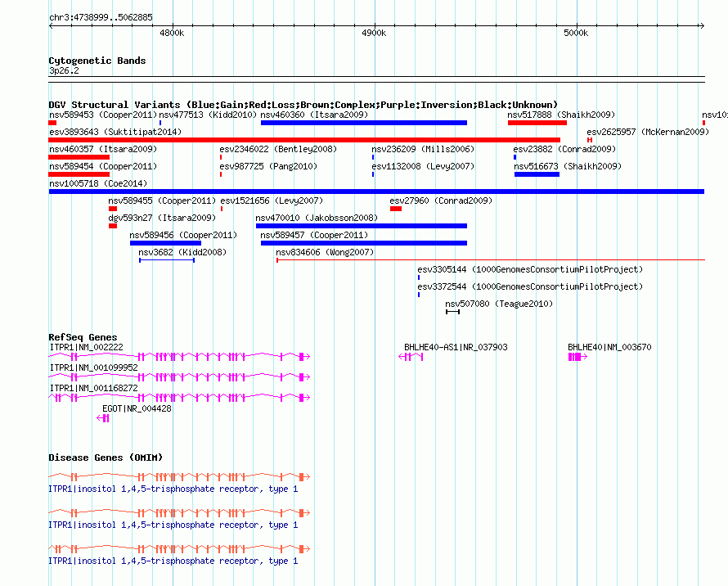Click the nsv1005718 (Coe2014) variant label
Image resolution: width=728 pixels, height=586 pixels.
pyautogui.click(x=98, y=183)
